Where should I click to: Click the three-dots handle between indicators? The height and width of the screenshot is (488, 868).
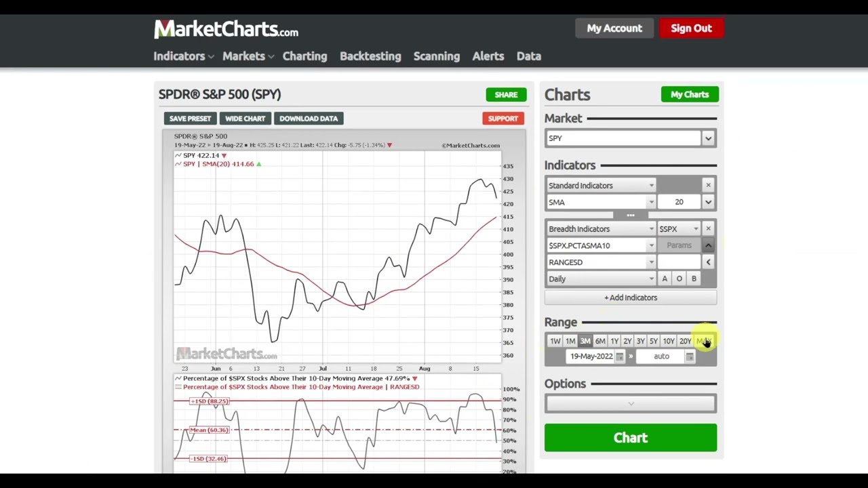[631, 216]
